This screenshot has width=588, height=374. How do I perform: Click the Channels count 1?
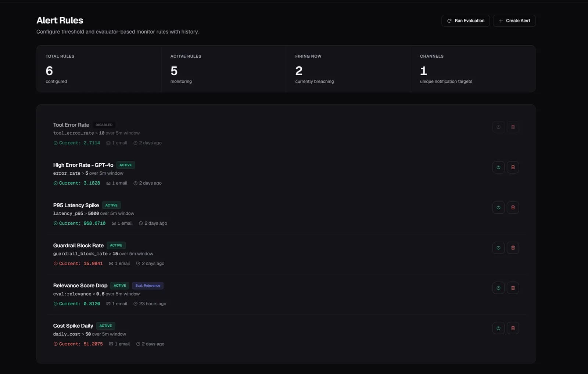(423, 70)
